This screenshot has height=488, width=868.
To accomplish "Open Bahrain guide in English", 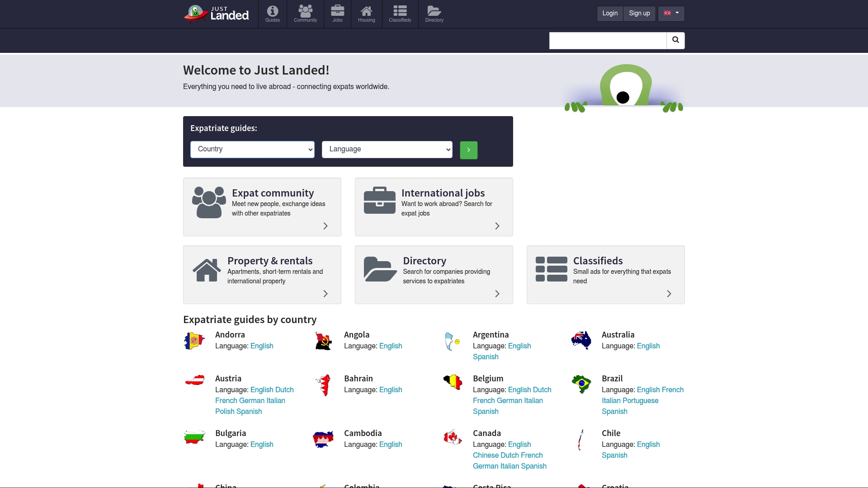I will (391, 390).
